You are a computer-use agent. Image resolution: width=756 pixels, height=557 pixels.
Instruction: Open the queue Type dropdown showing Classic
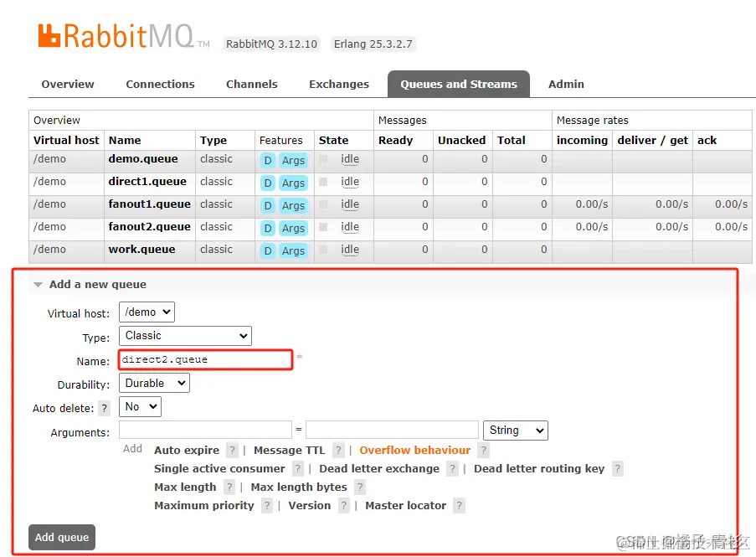(185, 336)
